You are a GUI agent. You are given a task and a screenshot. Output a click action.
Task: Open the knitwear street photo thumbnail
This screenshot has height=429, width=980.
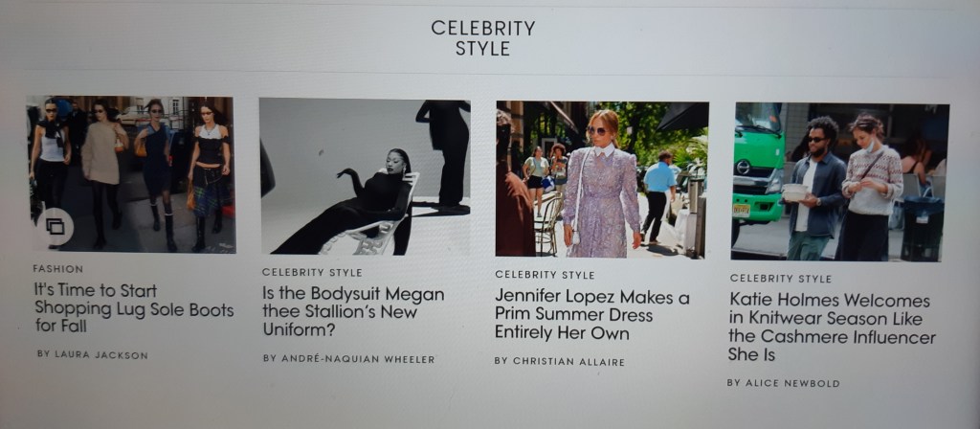point(839,181)
